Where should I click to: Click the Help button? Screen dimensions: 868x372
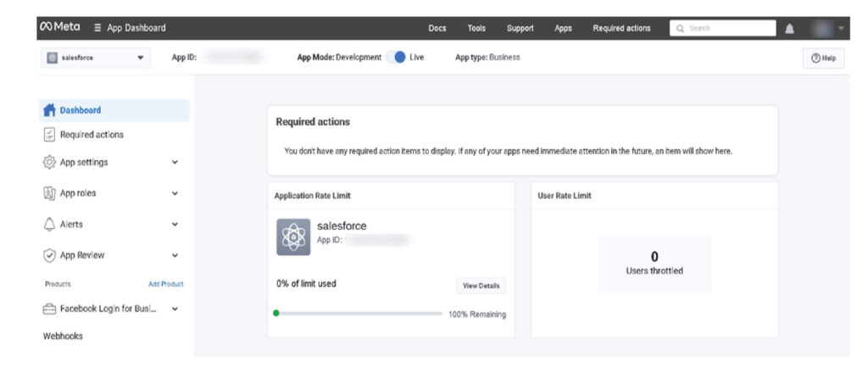[823, 58]
